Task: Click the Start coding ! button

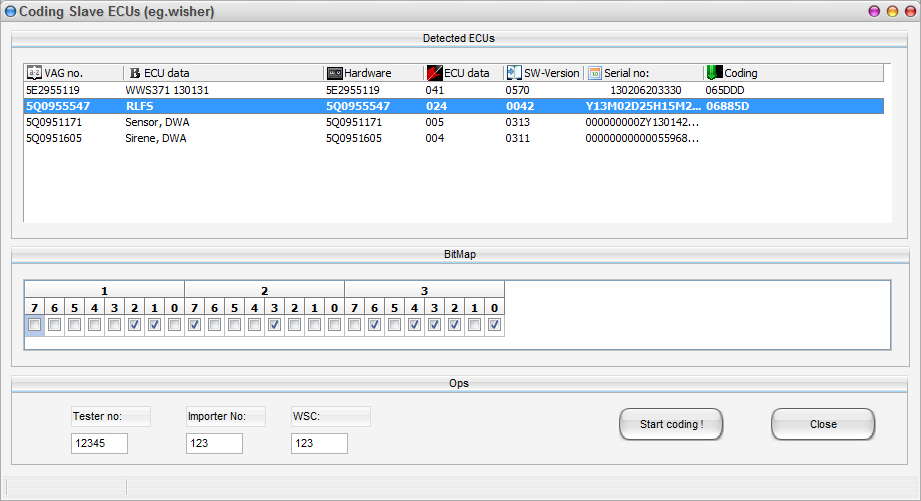Action: [671, 424]
